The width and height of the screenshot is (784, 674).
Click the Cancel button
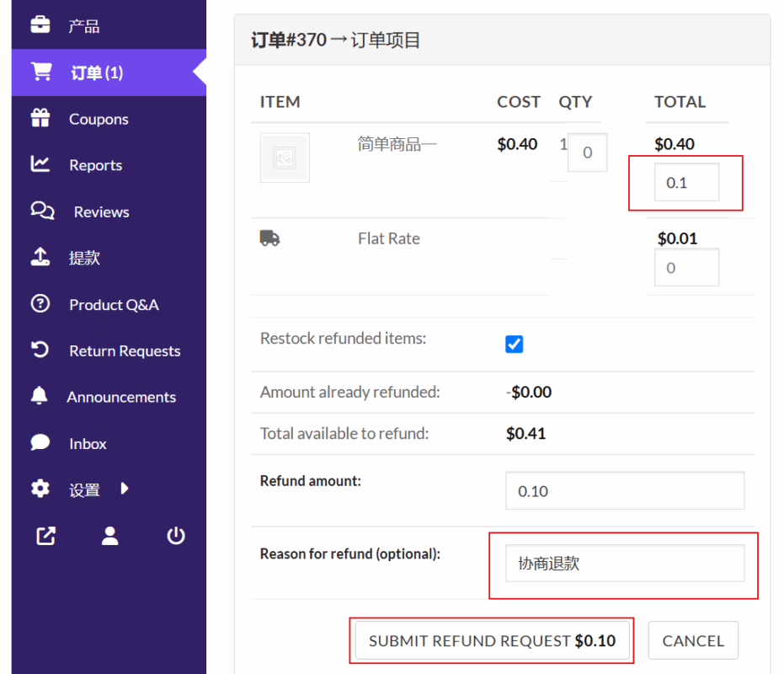pos(692,640)
